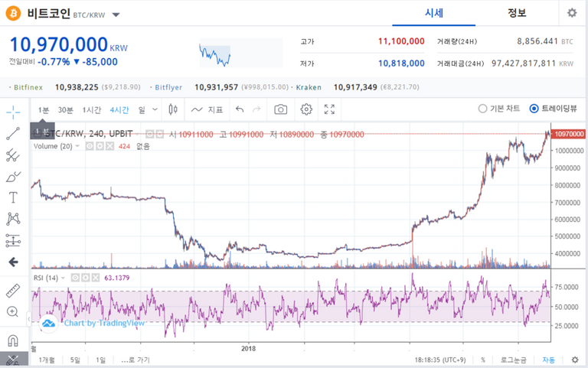Toggle visibility of BTC/KRW main series

point(149,134)
